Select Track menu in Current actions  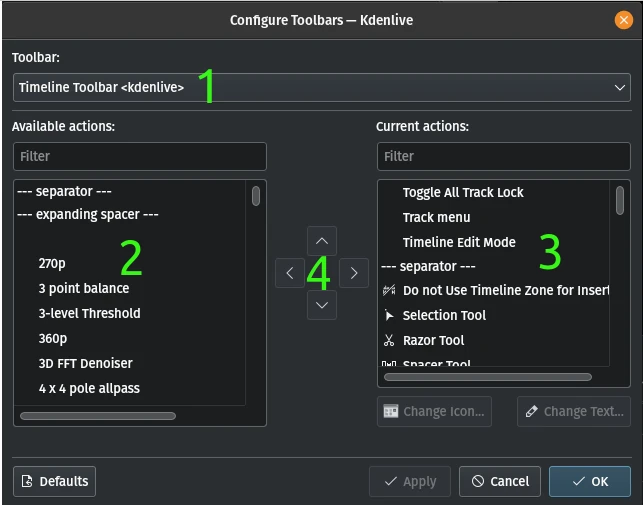coord(436,217)
